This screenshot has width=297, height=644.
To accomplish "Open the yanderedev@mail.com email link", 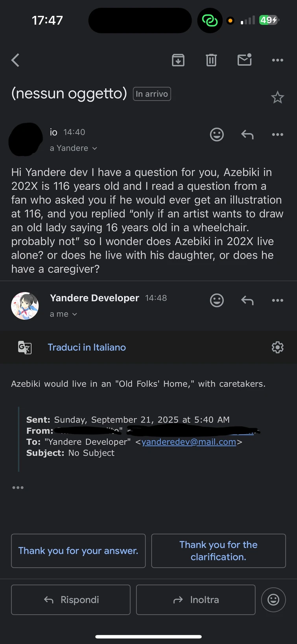I will click(x=189, y=442).
